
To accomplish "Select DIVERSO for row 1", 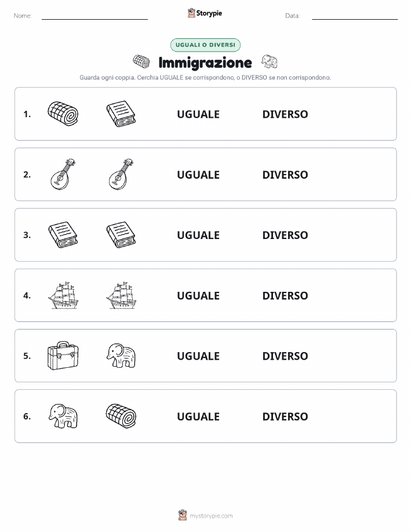I will point(285,114).
